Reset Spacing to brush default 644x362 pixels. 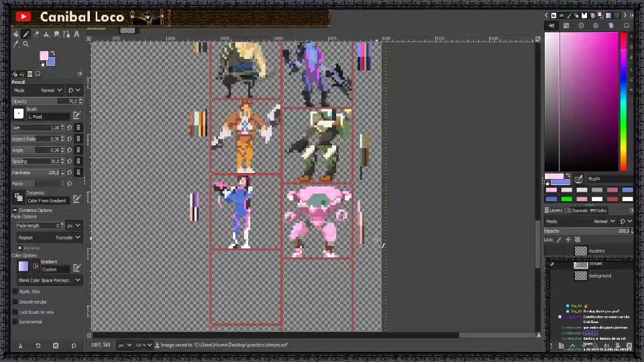click(x=70, y=162)
